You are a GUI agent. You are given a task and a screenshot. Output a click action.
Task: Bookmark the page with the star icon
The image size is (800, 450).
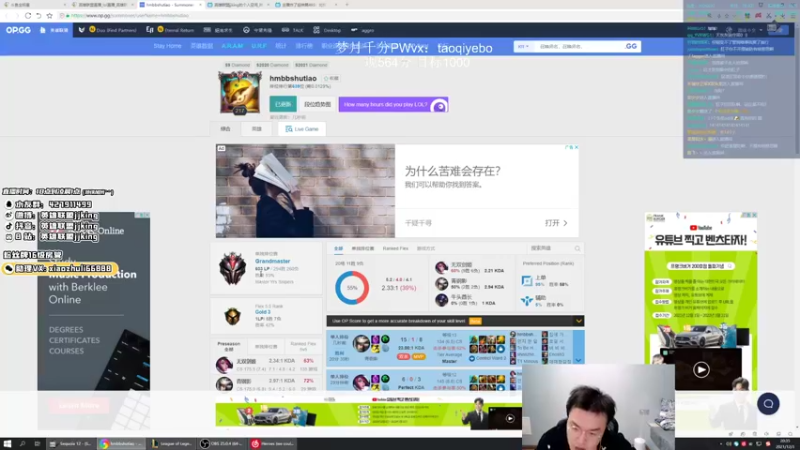click(x=49, y=16)
